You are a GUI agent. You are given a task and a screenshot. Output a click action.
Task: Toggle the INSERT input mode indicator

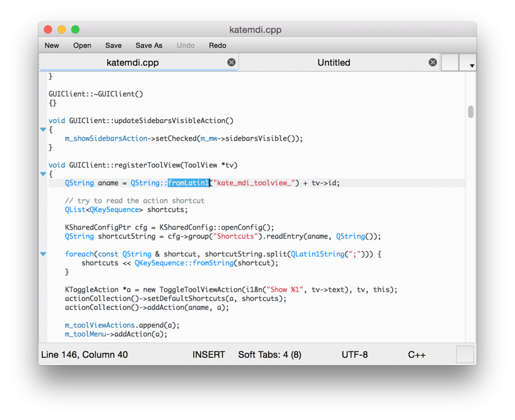coord(209,355)
